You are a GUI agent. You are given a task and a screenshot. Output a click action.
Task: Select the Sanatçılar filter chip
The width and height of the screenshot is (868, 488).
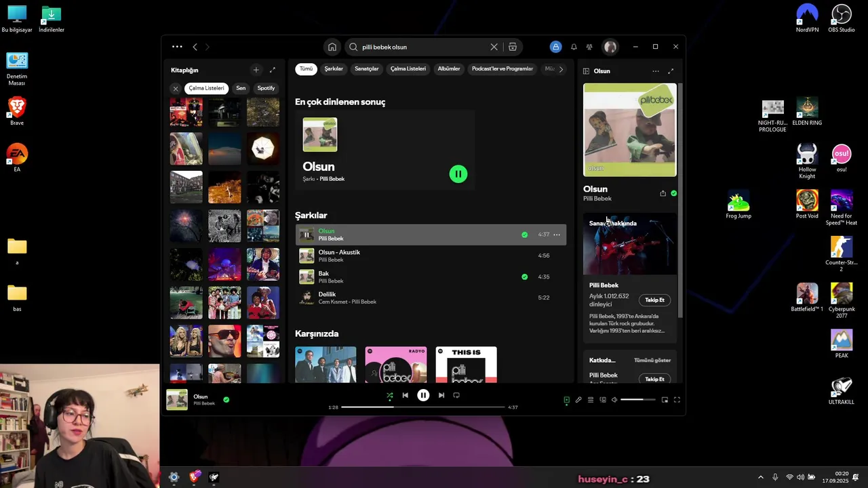(x=367, y=68)
